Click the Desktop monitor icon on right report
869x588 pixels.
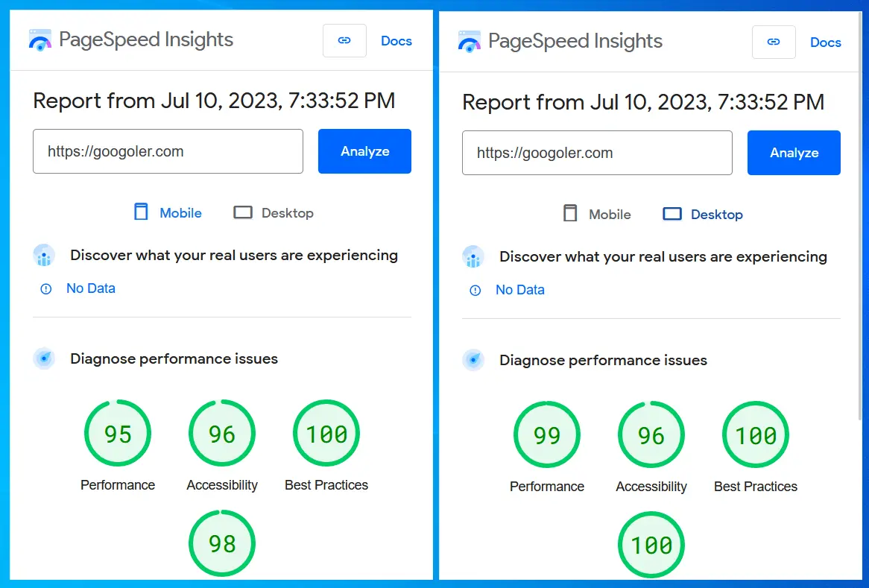pos(671,214)
